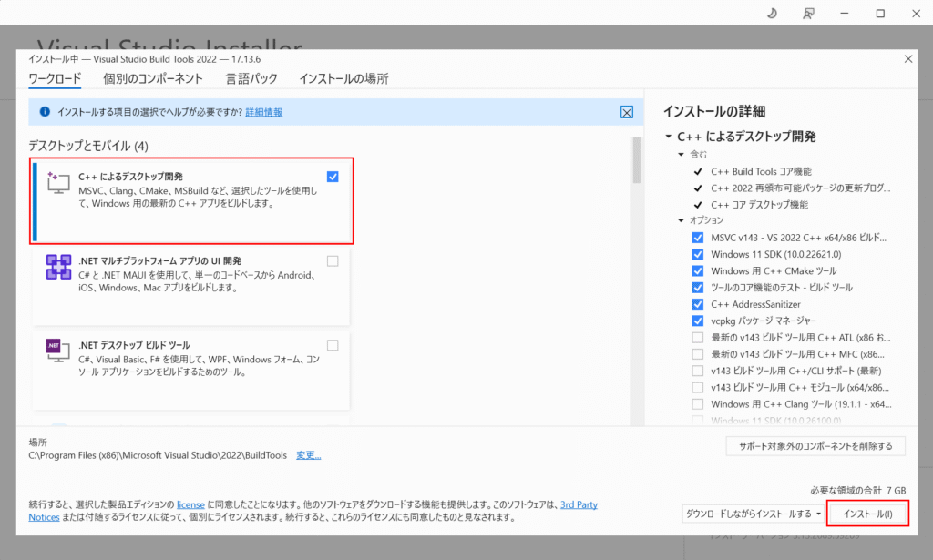Screen dimensions: 933x560
Task: Click the C++ desktop development workload icon
Action: tap(58, 182)
